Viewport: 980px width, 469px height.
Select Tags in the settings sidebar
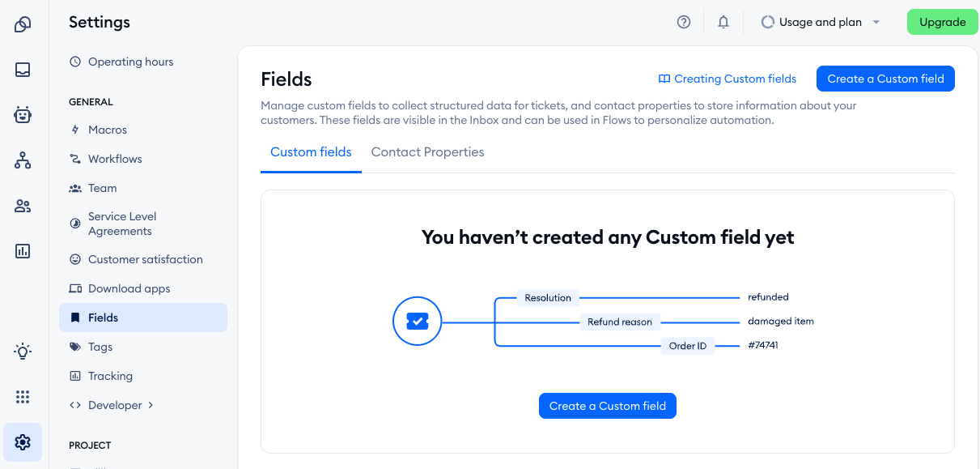[x=100, y=347]
